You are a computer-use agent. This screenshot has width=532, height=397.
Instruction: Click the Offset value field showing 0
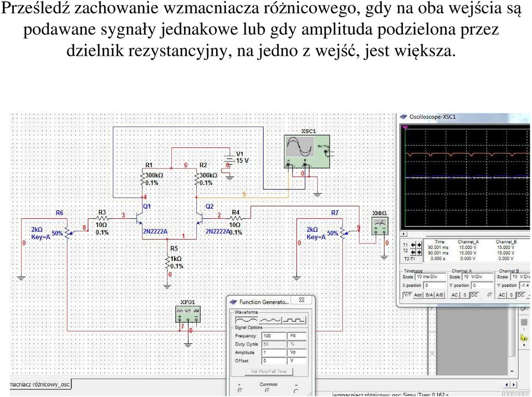click(274, 360)
